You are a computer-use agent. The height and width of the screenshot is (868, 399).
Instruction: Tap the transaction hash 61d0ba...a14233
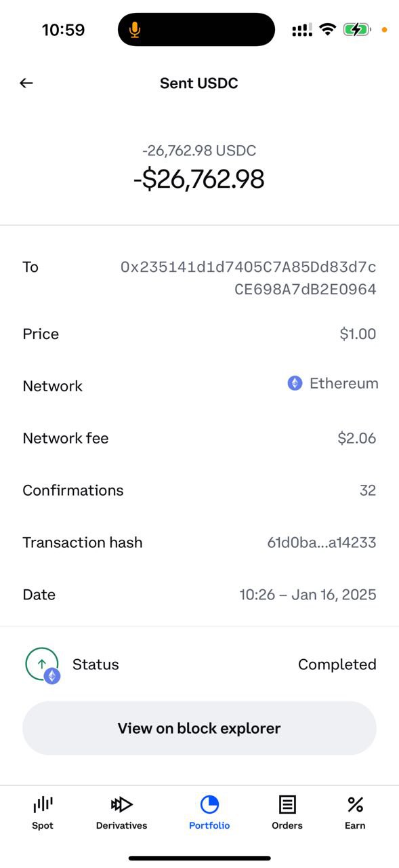[322, 542]
